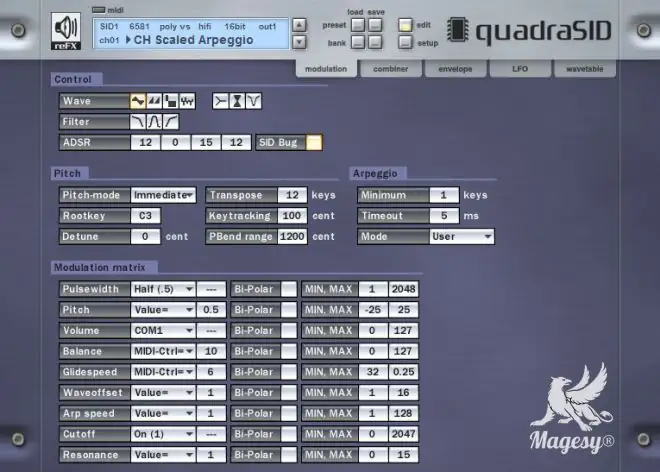Open Balance source dropdown MIDI-Ctrl
This screenshot has width=660, height=472.
tap(163, 351)
